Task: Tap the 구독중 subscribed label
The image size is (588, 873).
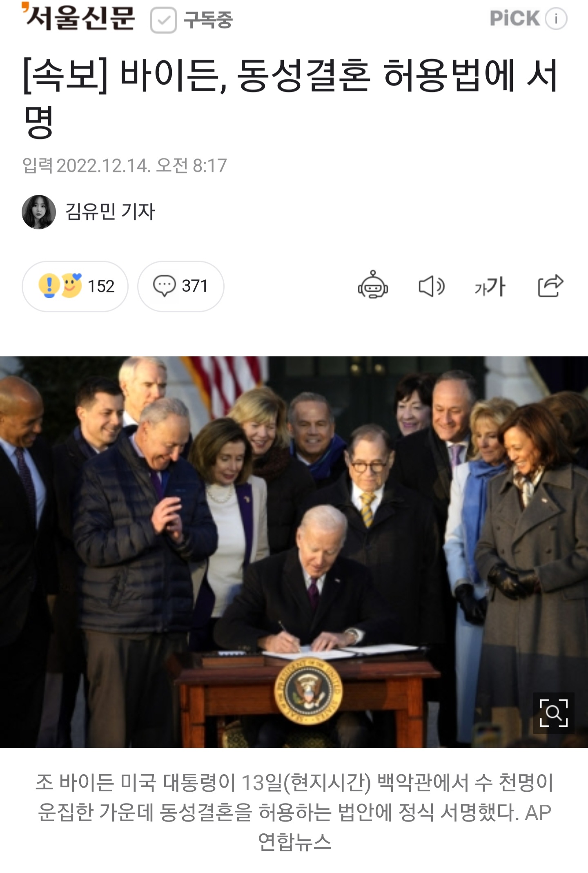Action: (x=208, y=20)
